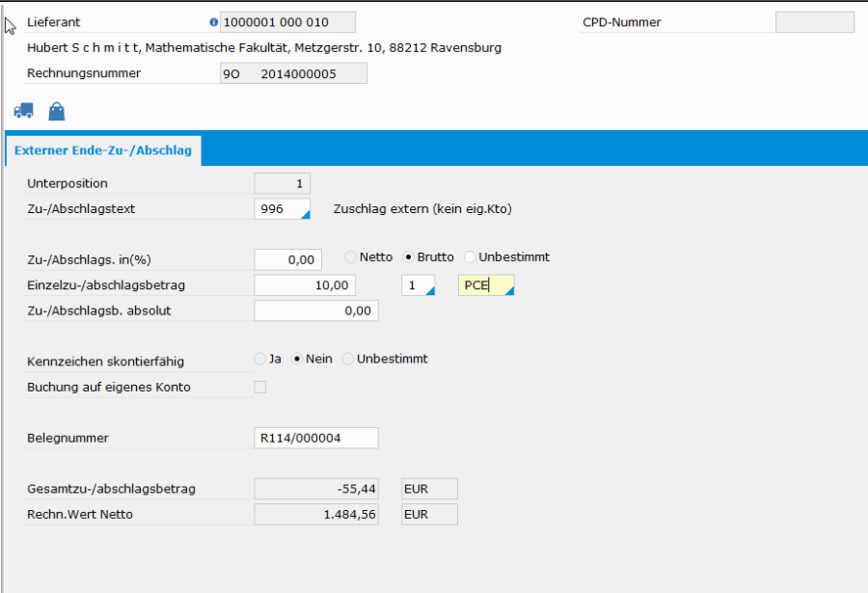868x593 pixels.
Task: Choose Nein for Kennzeichen skontierfähig
Action: [297, 359]
